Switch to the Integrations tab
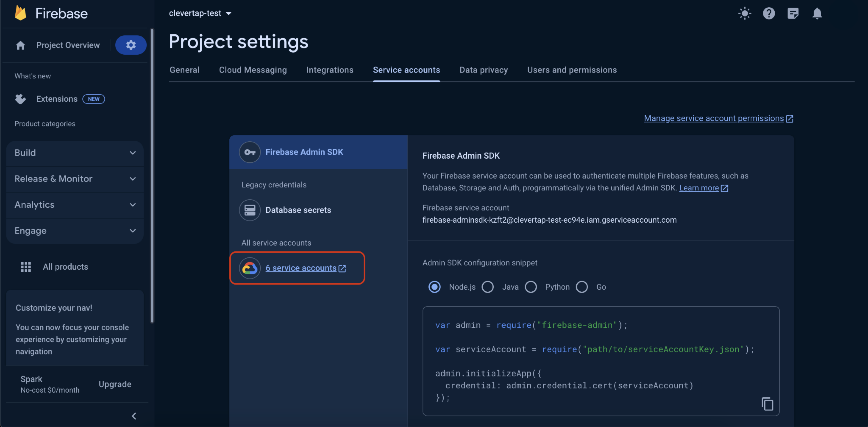The width and height of the screenshot is (868, 427). tap(330, 70)
